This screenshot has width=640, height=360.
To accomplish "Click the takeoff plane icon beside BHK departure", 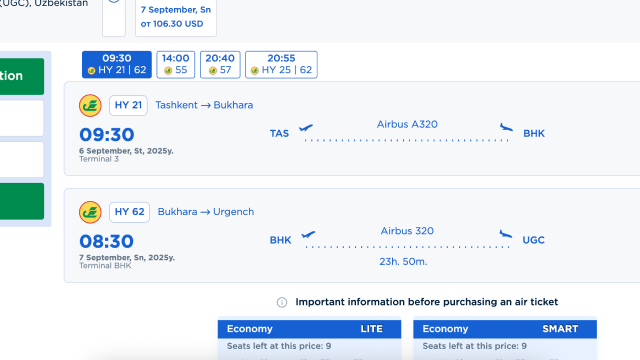I will click(308, 235).
